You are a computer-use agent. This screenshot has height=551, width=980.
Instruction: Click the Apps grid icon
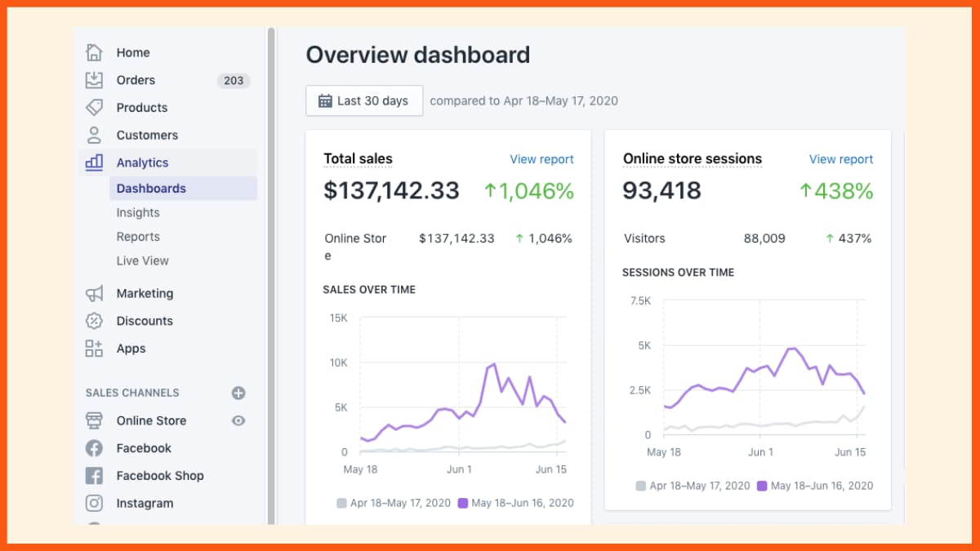[94, 349]
